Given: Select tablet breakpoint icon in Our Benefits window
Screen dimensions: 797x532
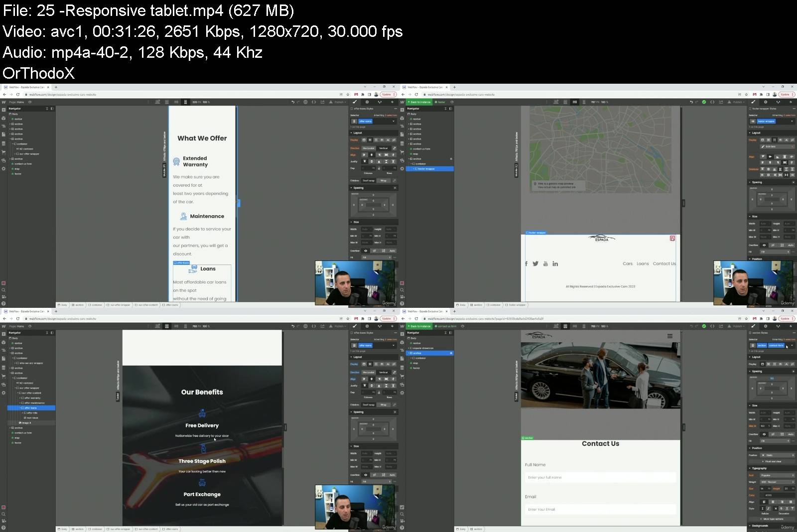Looking at the screenshot, I should click(x=166, y=326).
